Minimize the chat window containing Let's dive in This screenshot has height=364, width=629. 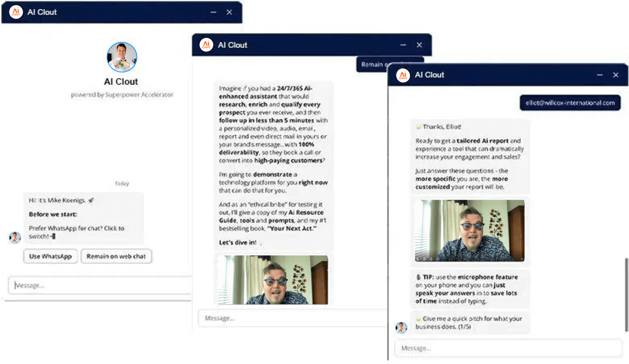403,45
